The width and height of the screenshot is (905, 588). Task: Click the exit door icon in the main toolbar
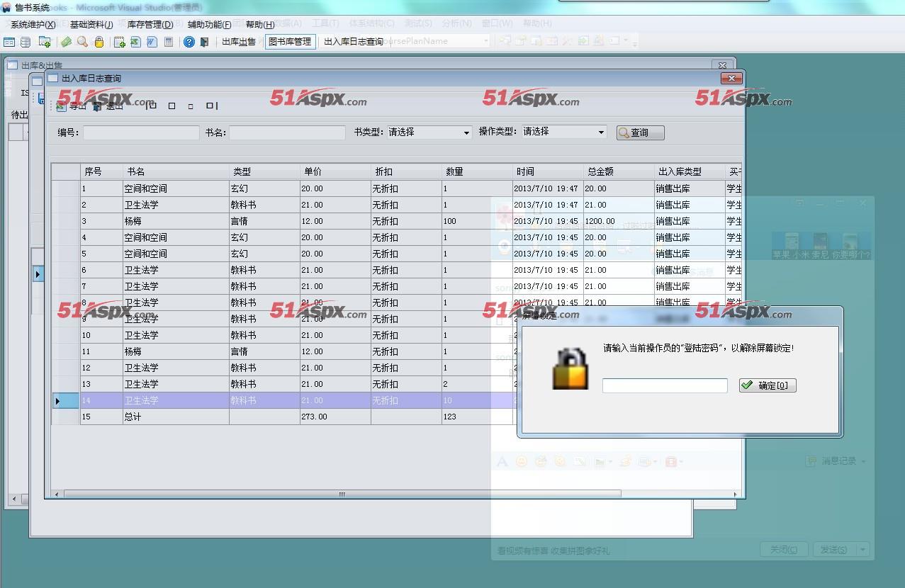point(205,42)
